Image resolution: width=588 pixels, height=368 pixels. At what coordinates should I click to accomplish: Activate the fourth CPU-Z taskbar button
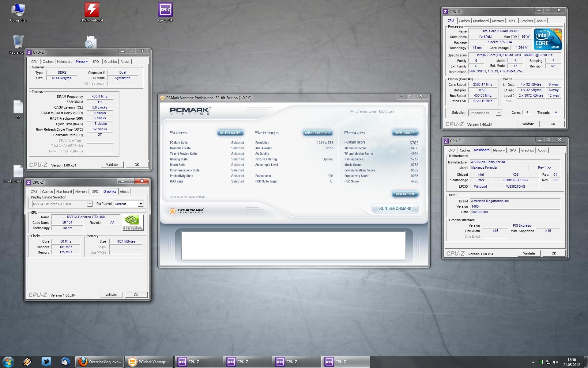point(346,362)
